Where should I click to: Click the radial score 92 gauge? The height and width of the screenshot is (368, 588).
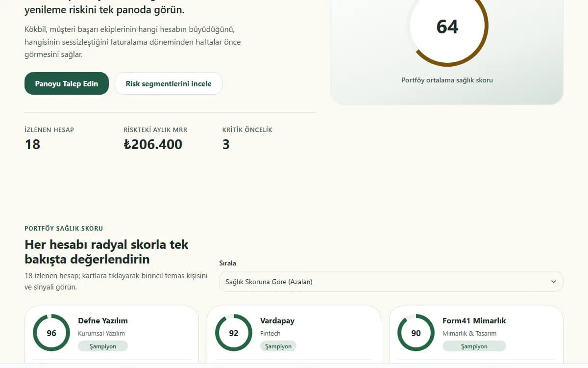coord(234,333)
